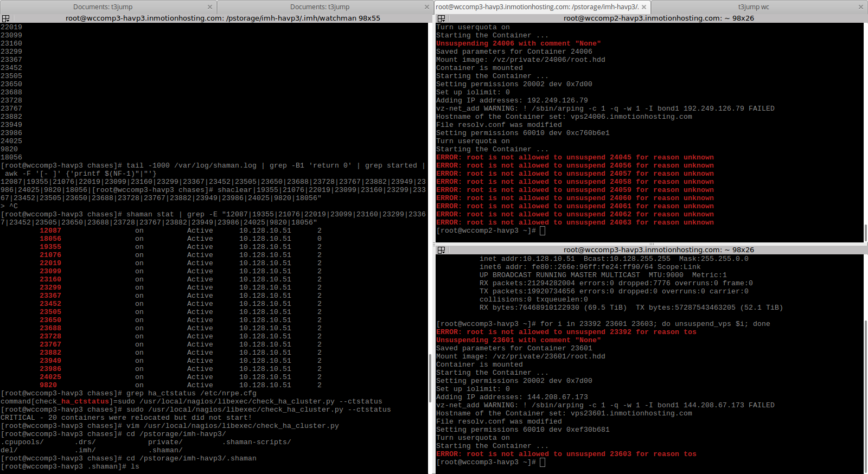Close the active wccomp3-havp3 pstorage tab

644,7
